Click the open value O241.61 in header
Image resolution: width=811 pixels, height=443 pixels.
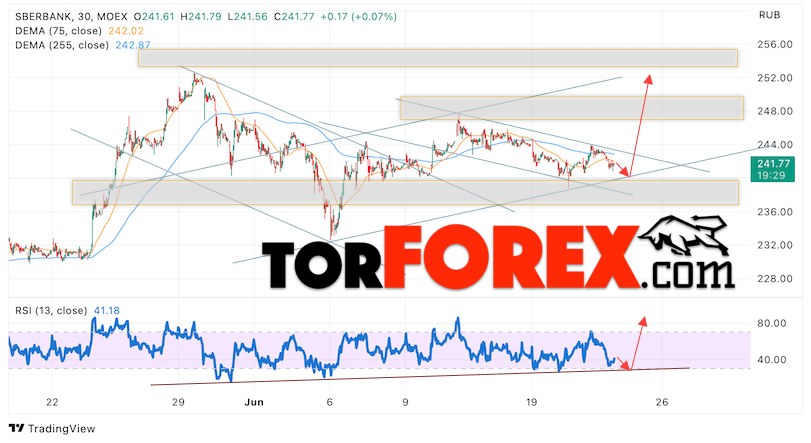(154, 17)
